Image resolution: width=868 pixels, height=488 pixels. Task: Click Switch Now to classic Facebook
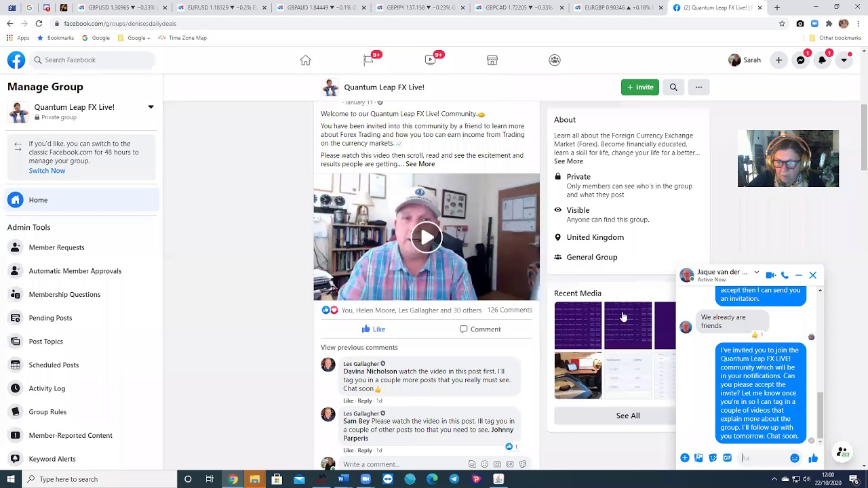click(x=47, y=171)
